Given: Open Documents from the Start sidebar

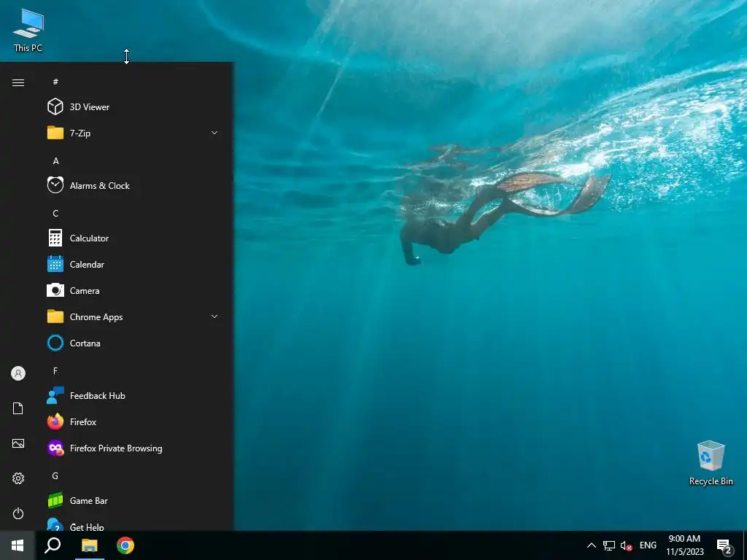Looking at the screenshot, I should point(18,408).
